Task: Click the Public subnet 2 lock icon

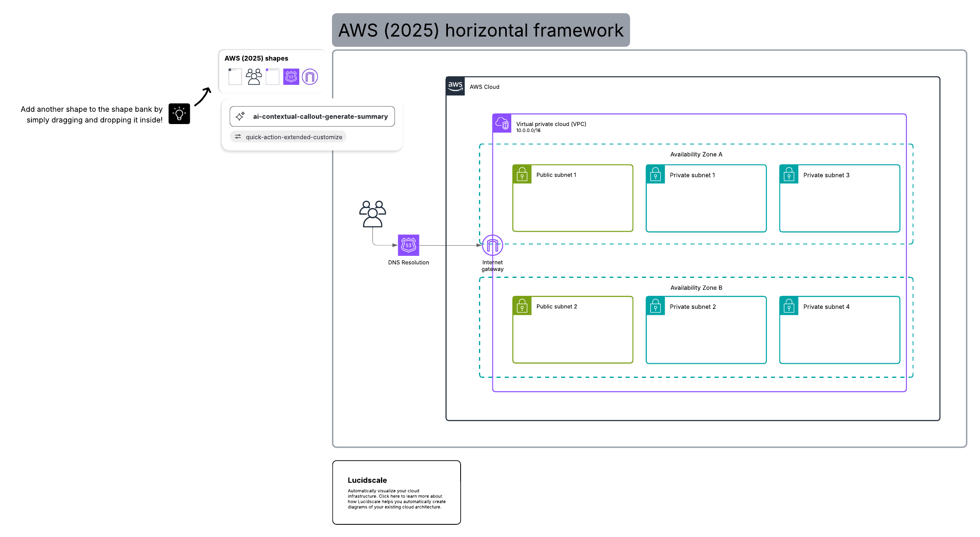Action: point(522,306)
